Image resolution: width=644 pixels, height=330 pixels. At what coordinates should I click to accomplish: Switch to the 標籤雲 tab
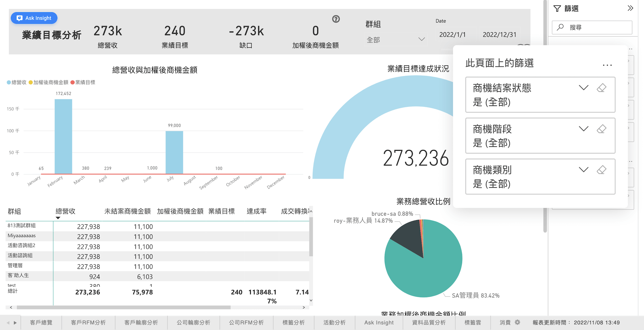(473, 323)
